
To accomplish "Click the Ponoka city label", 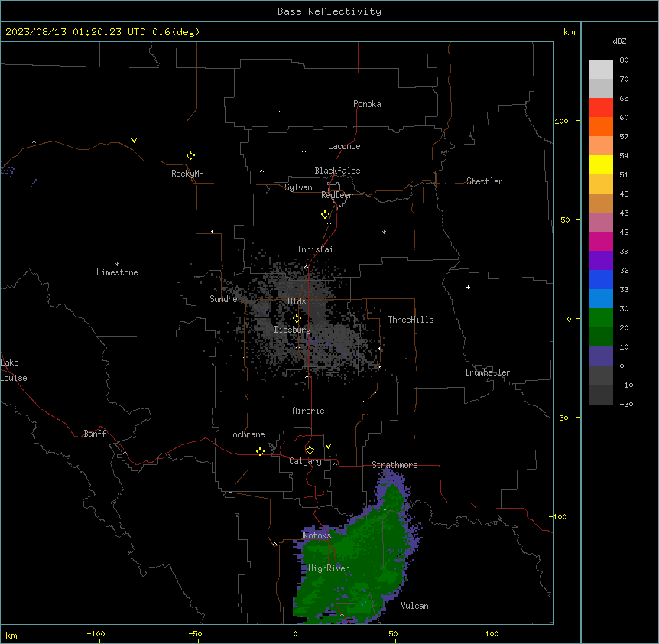I will [367, 104].
